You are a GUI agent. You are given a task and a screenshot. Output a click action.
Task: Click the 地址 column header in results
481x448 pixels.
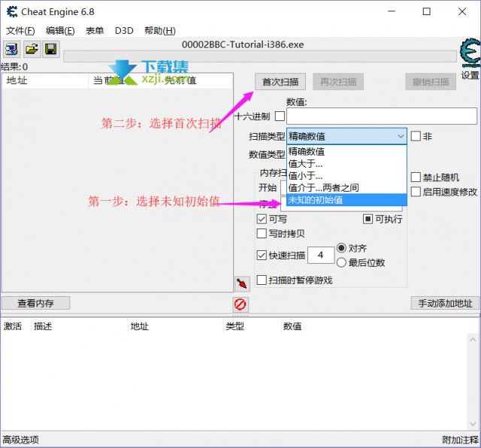pos(45,80)
